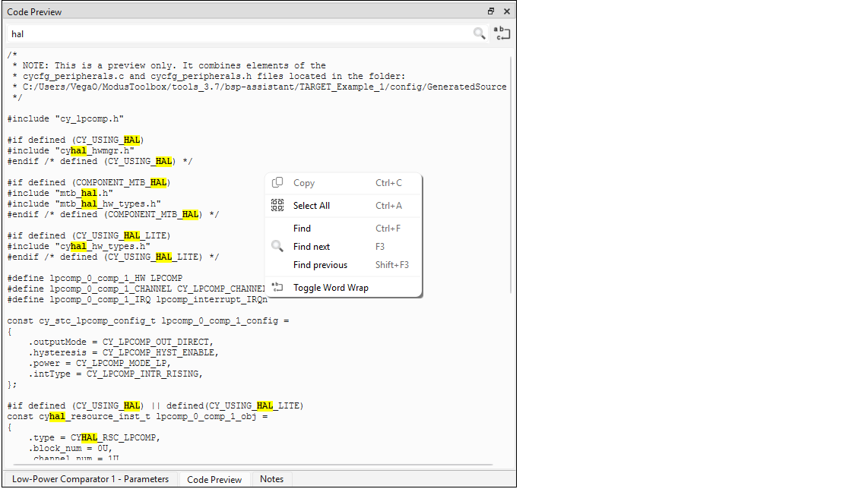Click the '.type = CYHAL_RSC_LPCOMP' line
Viewport: 868px width, 489px height.
coord(94,437)
